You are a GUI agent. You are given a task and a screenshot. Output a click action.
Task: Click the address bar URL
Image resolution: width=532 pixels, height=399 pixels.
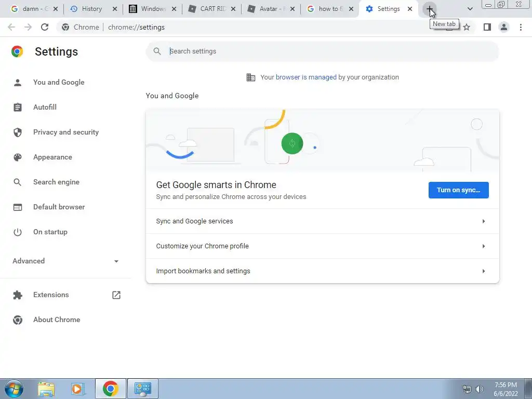(x=137, y=27)
